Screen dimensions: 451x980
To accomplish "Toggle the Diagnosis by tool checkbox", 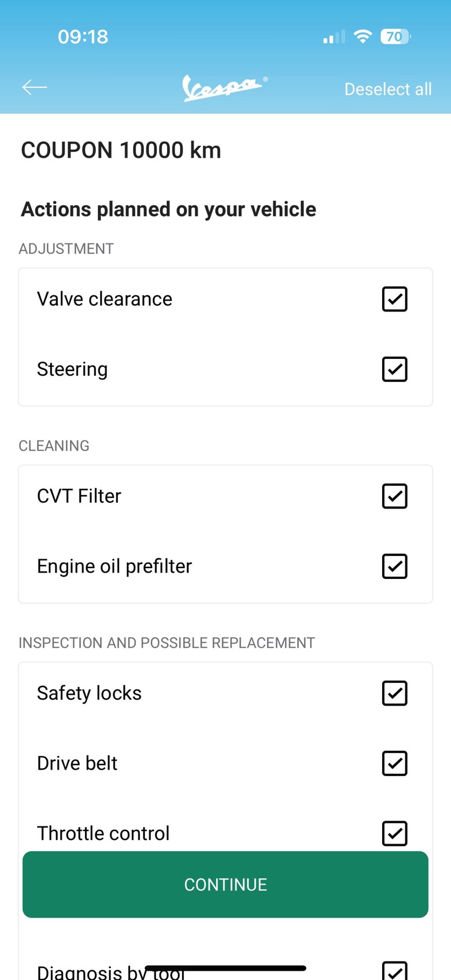I will pos(395,971).
